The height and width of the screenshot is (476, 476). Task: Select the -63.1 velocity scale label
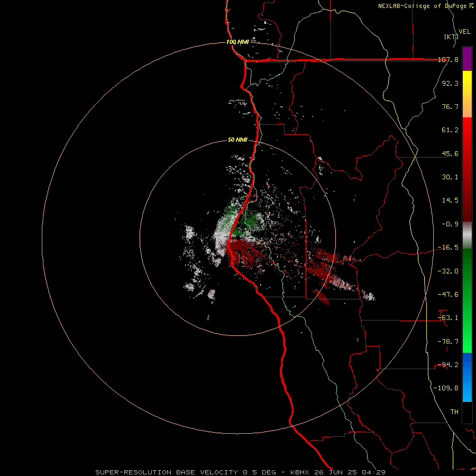tap(448, 318)
